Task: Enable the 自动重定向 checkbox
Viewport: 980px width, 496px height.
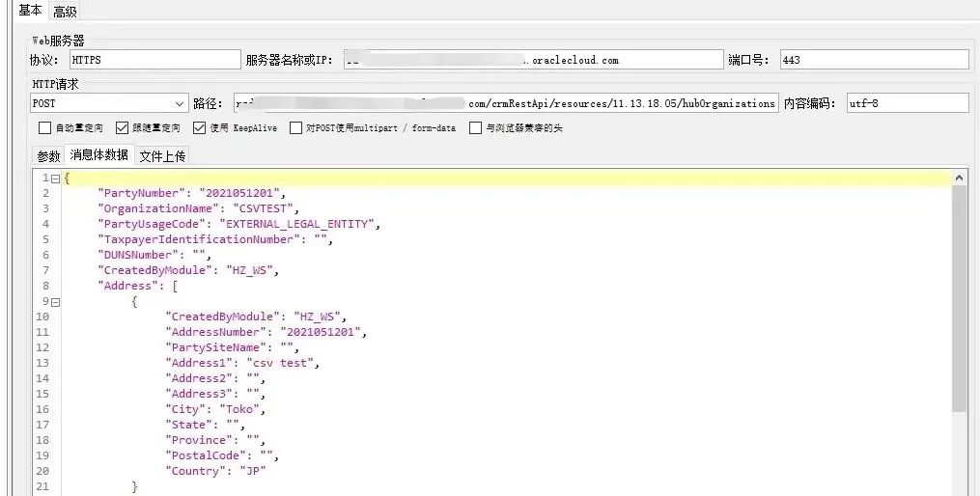Action: [x=44, y=128]
